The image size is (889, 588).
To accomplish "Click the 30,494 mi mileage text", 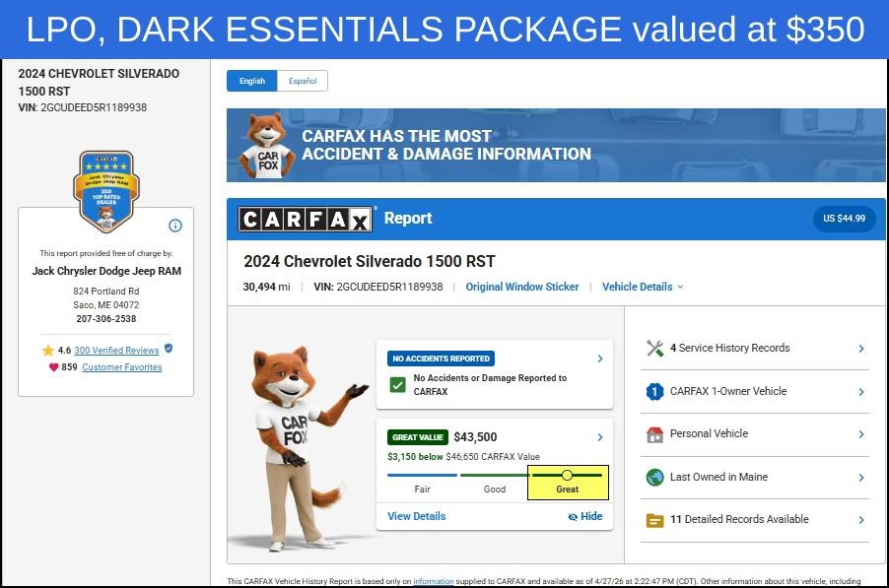I will [x=266, y=287].
